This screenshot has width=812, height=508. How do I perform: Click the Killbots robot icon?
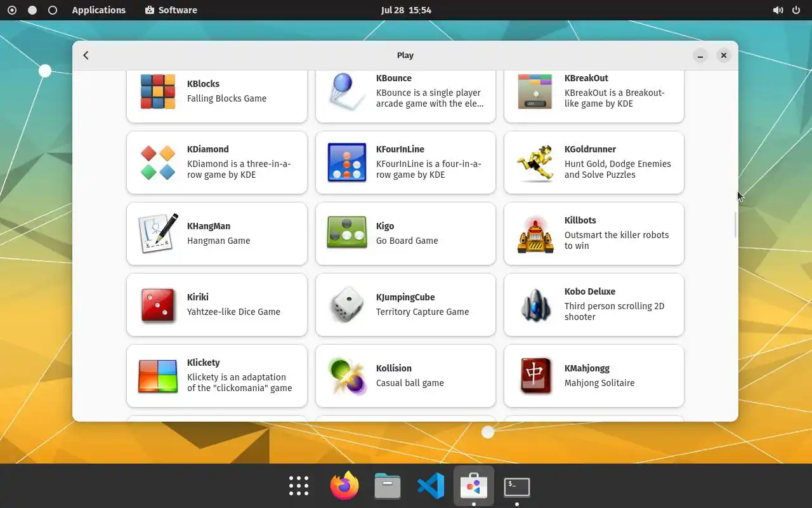point(535,234)
